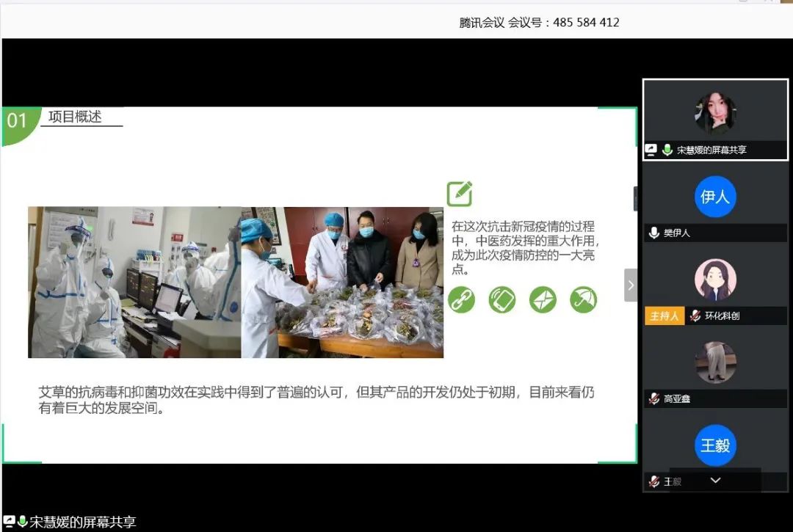
Task: Click the paragraph starting with 艾草的抗病毒
Action: coord(316,400)
